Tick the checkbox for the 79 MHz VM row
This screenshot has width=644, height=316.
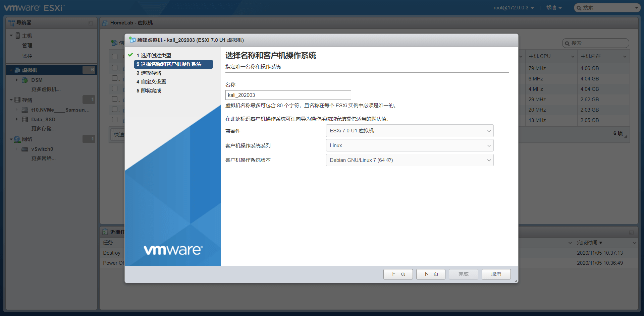click(x=115, y=68)
